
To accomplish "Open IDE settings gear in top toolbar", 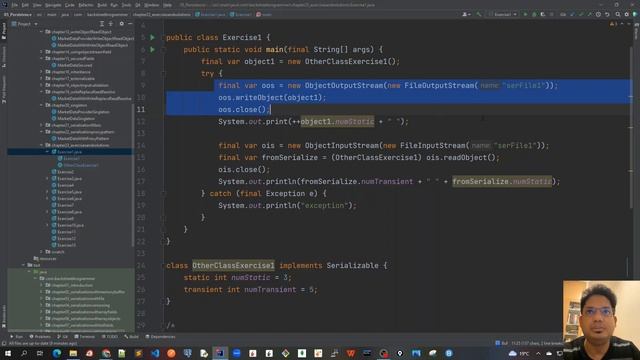I will (x=627, y=14).
